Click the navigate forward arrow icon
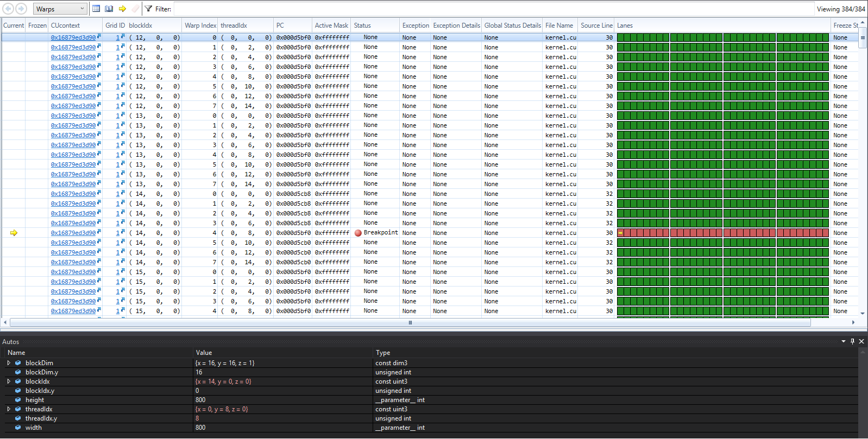Screen dimensions: 868x439 click(21, 9)
